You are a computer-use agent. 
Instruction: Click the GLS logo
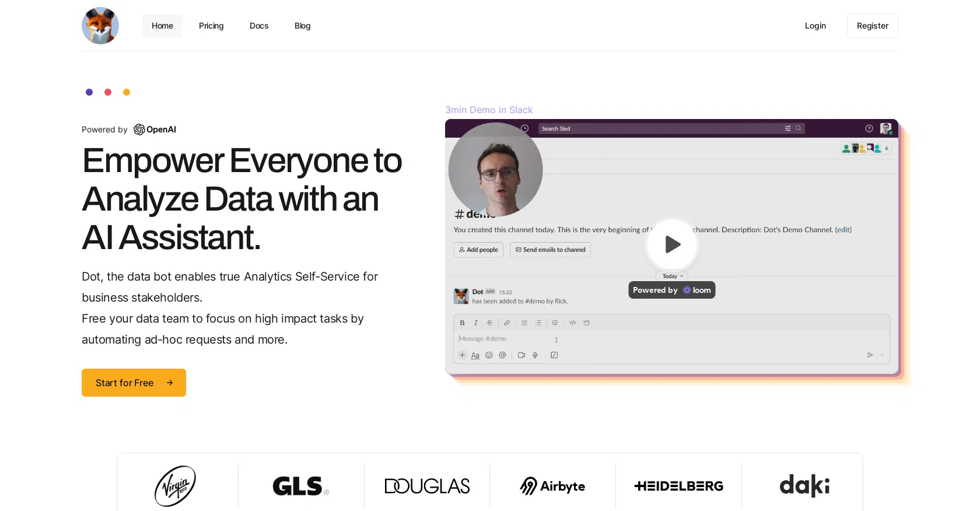pyautogui.click(x=301, y=486)
